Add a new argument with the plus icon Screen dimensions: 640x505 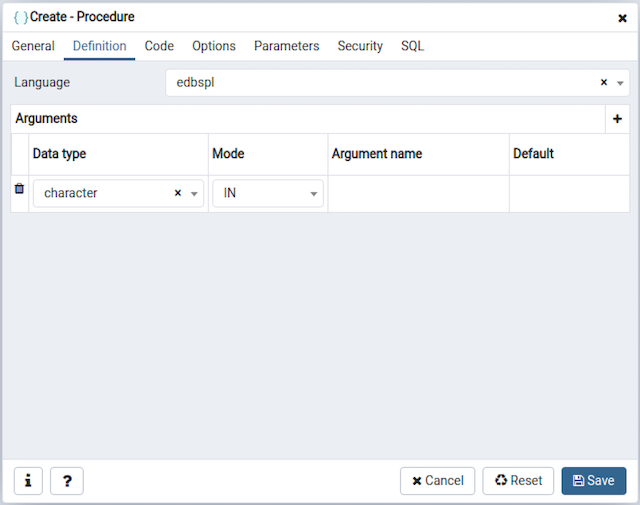click(617, 119)
